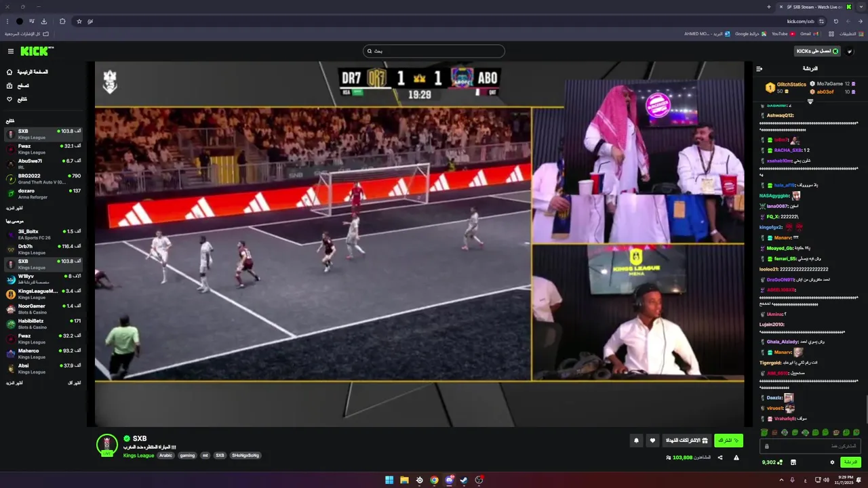
Task: Open Chrome downloads icon
Action: [x=44, y=21]
